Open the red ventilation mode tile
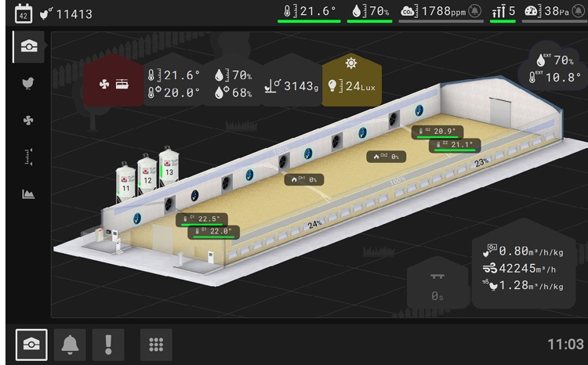 tap(113, 83)
